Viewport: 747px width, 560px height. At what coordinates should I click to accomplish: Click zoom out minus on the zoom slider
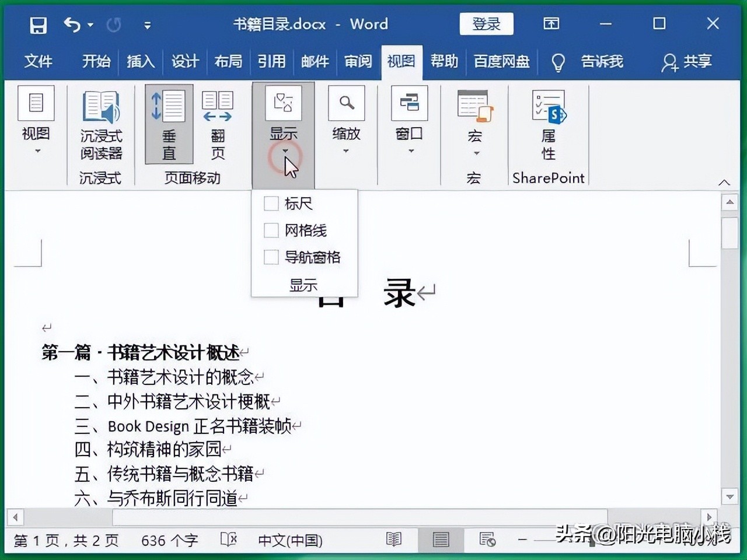[x=521, y=541]
